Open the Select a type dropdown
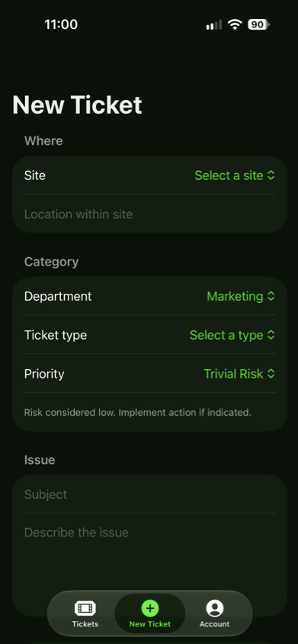This screenshot has width=298, height=644. point(232,335)
